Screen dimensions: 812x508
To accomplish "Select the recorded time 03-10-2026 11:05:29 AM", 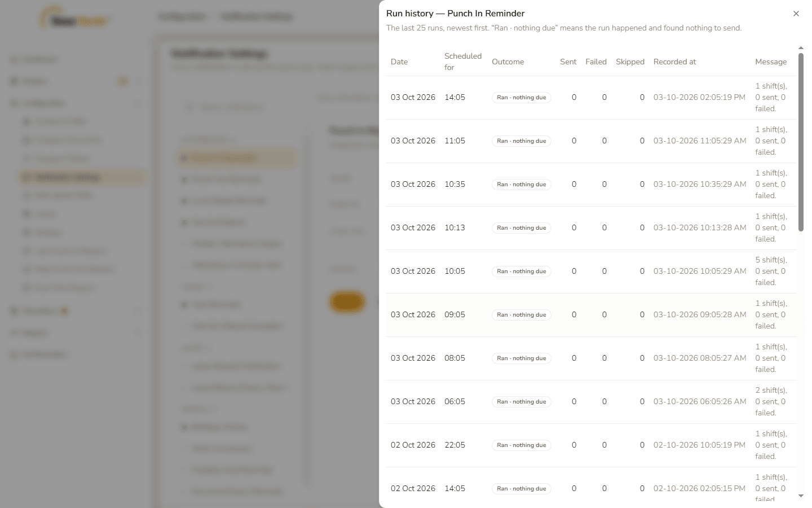I will 700,141.
